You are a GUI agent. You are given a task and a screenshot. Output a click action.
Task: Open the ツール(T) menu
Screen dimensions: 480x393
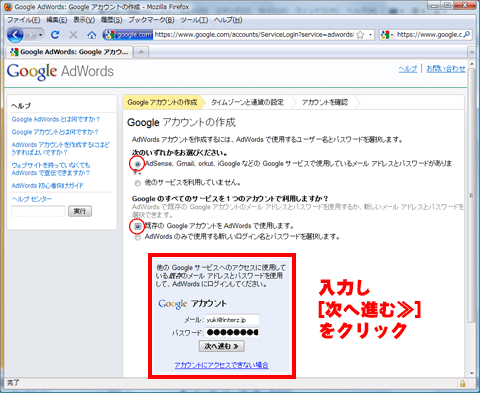pos(194,20)
